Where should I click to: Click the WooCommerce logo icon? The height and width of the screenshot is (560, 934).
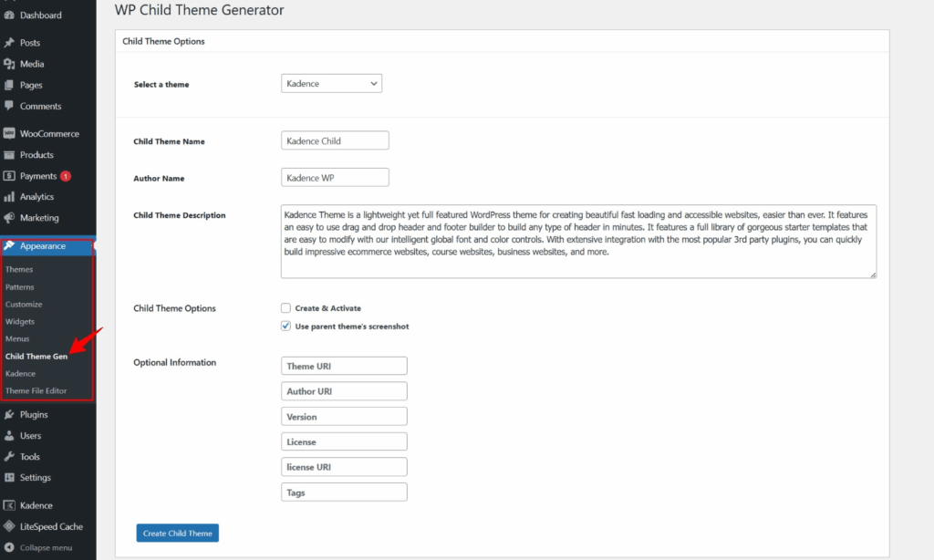(x=9, y=134)
